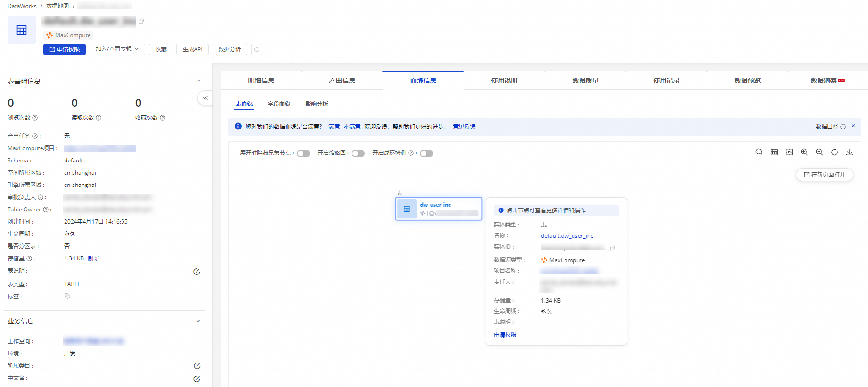Viewport: 868px width, 387px height.
Task: Click 刷新 link next to storage size
Action: 93,258
